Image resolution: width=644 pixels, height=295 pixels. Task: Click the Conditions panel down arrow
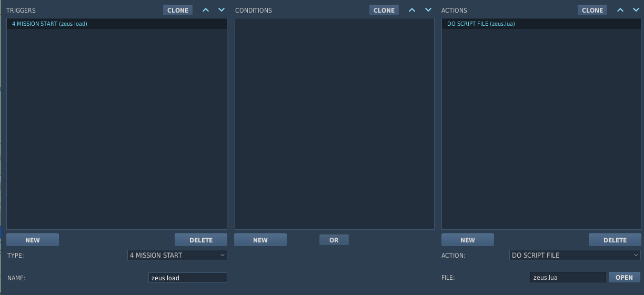[428, 10]
